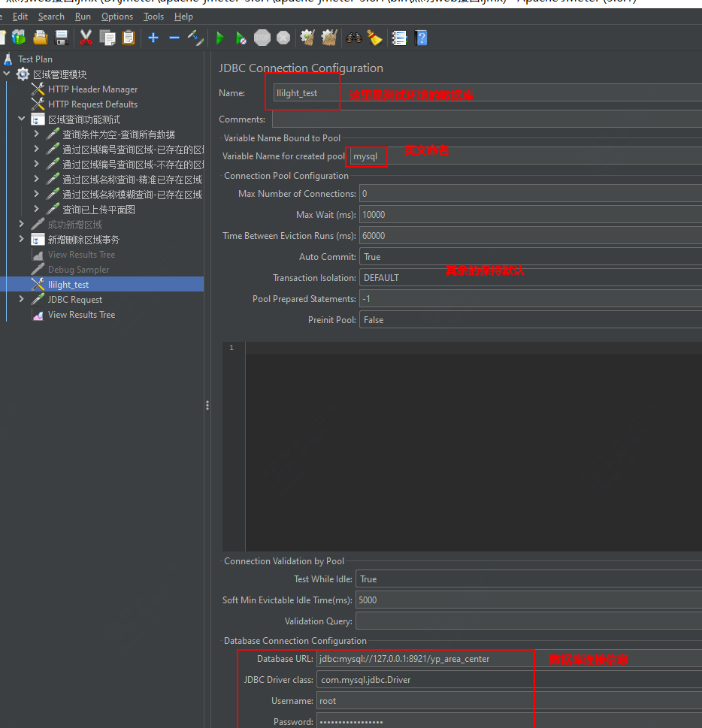Expand the 通过区域编号查询区域-已存在 sampler
The height and width of the screenshot is (728, 702).
[36, 149]
